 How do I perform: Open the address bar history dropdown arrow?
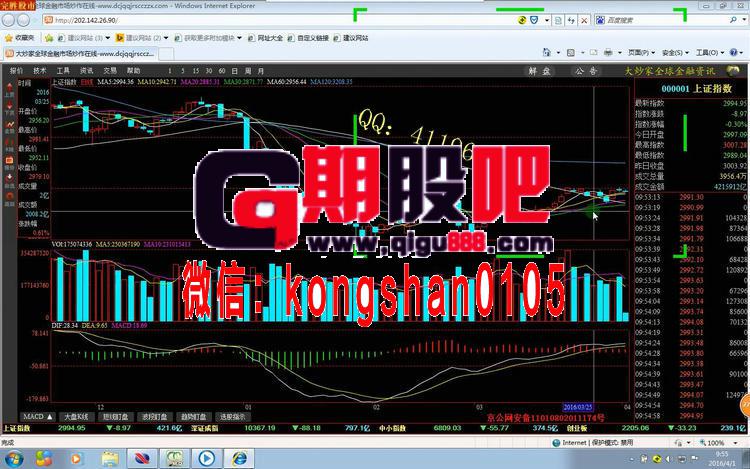(x=547, y=20)
